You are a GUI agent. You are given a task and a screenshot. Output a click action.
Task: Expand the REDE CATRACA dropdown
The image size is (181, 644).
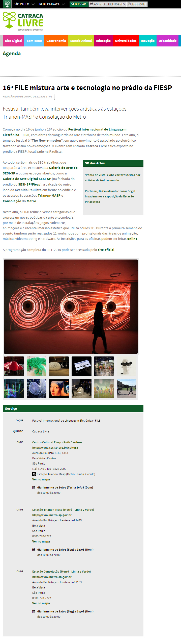[x=52, y=4]
